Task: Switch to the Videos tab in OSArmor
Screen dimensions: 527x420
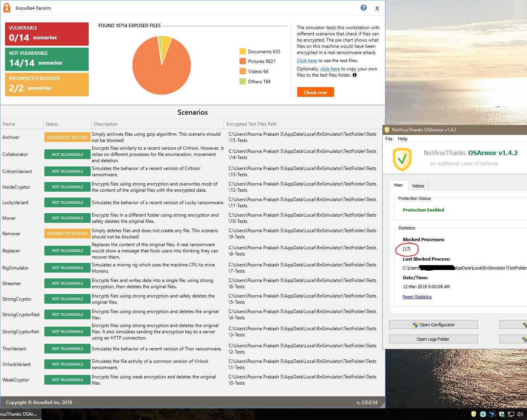Action: [x=418, y=186]
